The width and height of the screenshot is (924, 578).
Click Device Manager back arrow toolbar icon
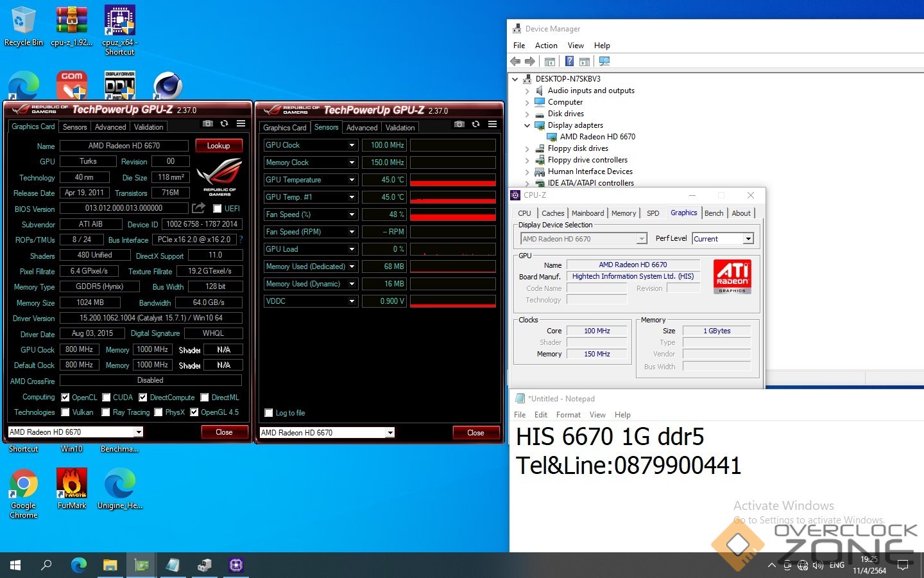515,62
